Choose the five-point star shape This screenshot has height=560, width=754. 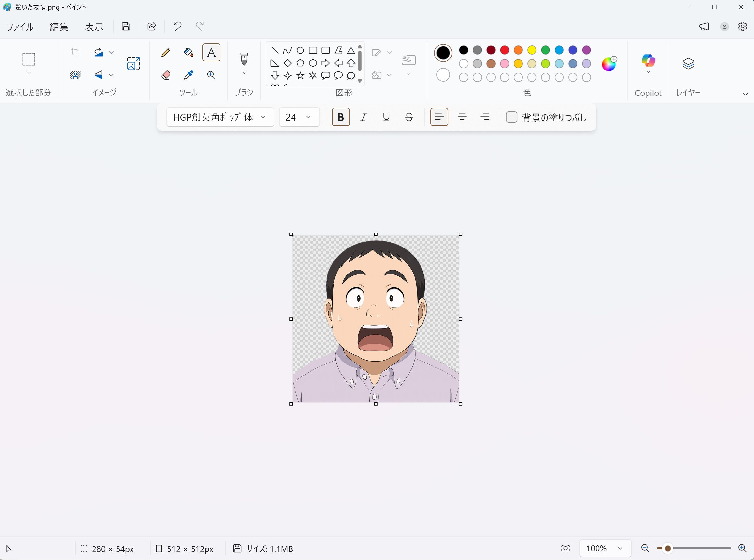[x=300, y=76]
